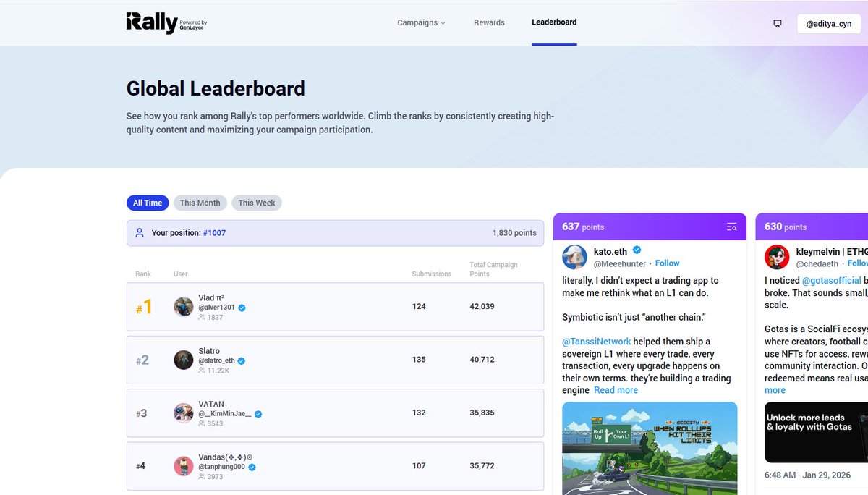868x495 pixels.
Task: Go to the Rewards page
Action: (489, 22)
